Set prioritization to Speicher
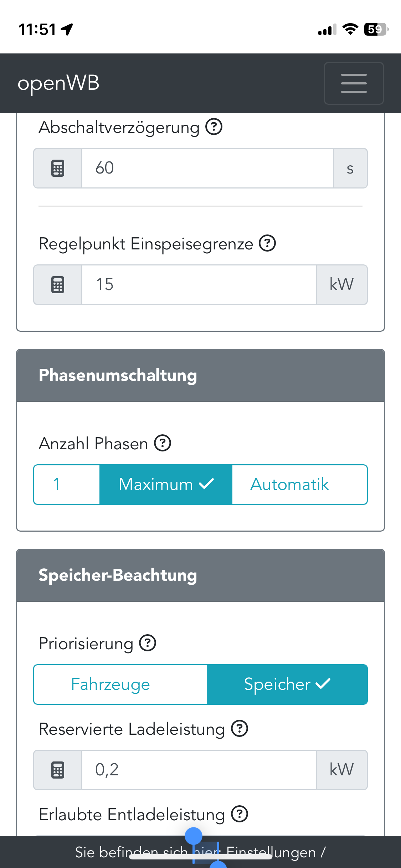 pos(287,684)
